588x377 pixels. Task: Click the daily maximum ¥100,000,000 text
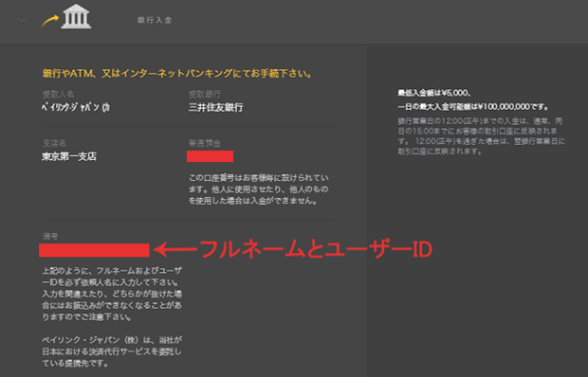[473, 107]
